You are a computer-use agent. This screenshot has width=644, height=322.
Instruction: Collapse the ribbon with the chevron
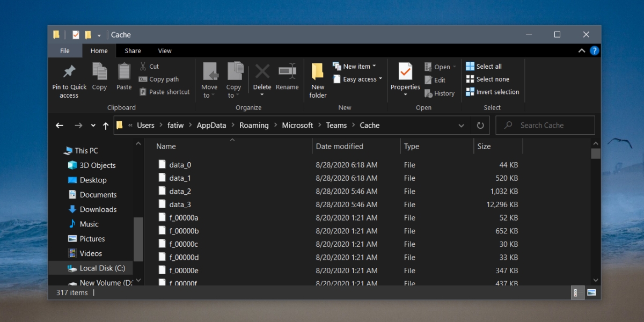pos(581,50)
